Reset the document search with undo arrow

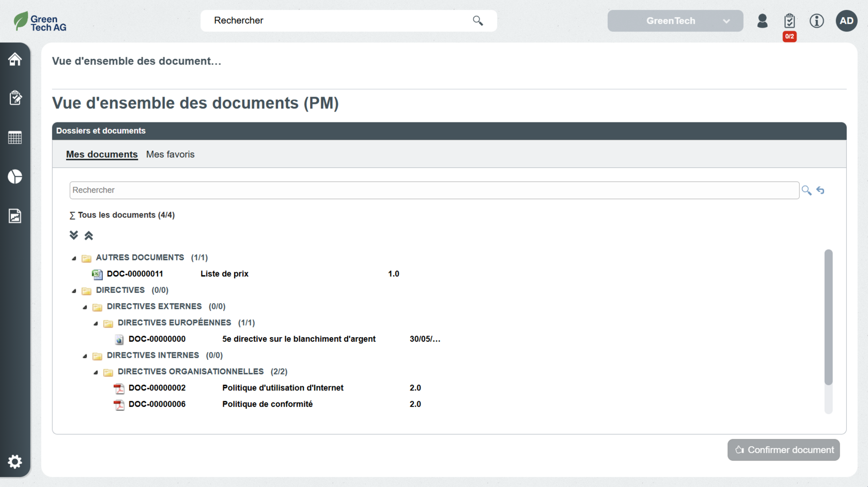tap(820, 191)
